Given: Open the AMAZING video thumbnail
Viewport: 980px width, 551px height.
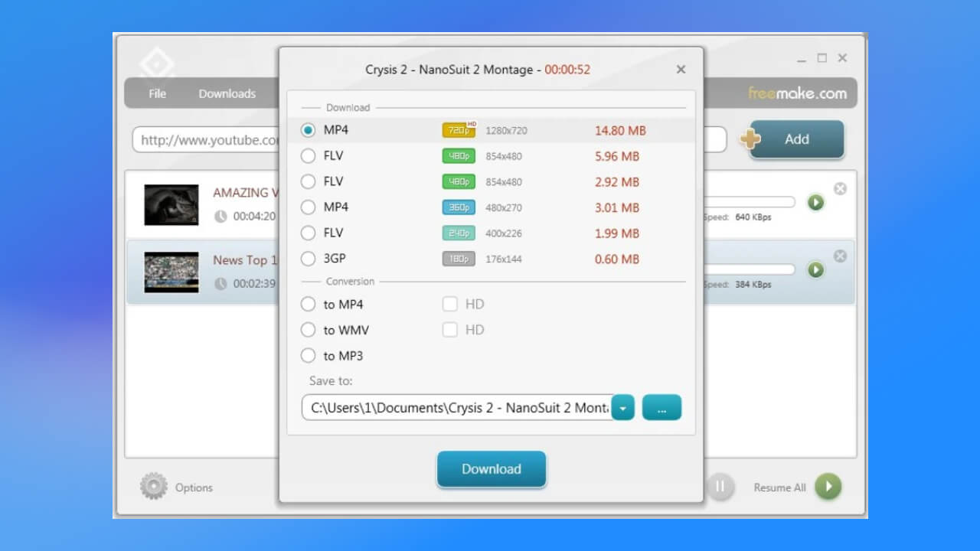Looking at the screenshot, I should coord(171,204).
